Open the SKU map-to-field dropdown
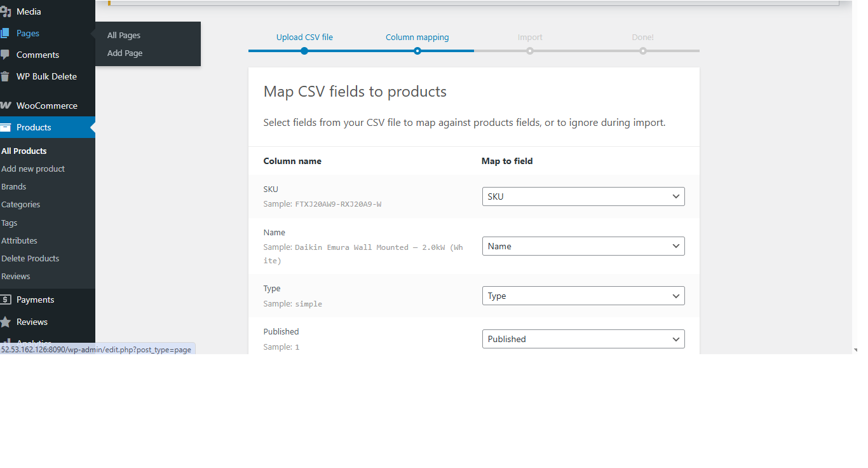 click(583, 196)
